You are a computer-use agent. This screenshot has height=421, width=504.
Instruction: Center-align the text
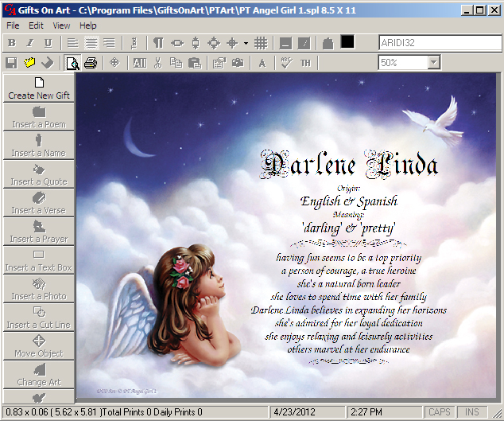coord(91,43)
